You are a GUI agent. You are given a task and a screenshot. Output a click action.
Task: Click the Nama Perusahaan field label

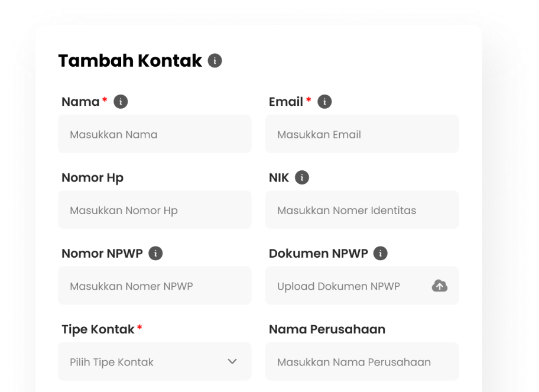click(x=327, y=329)
